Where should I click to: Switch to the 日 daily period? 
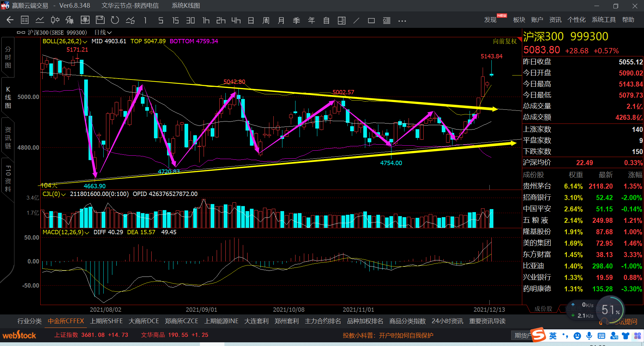[x=251, y=20]
